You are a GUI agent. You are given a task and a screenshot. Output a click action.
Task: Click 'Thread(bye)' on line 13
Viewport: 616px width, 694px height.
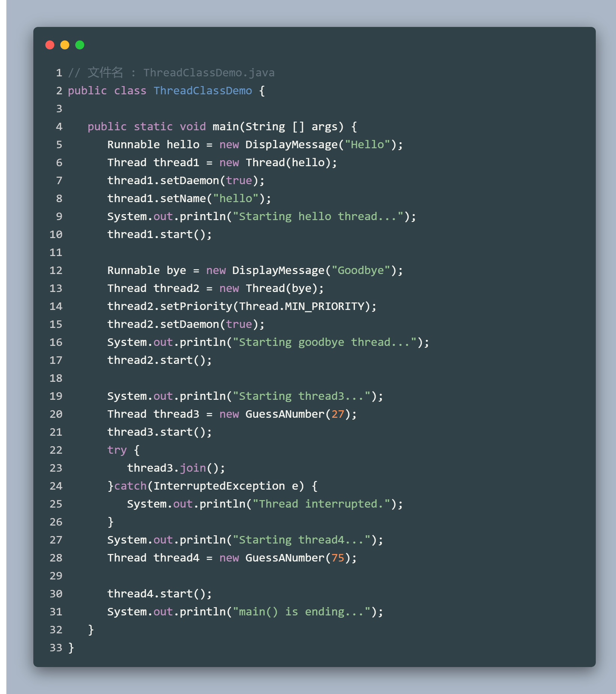pyautogui.click(x=281, y=288)
